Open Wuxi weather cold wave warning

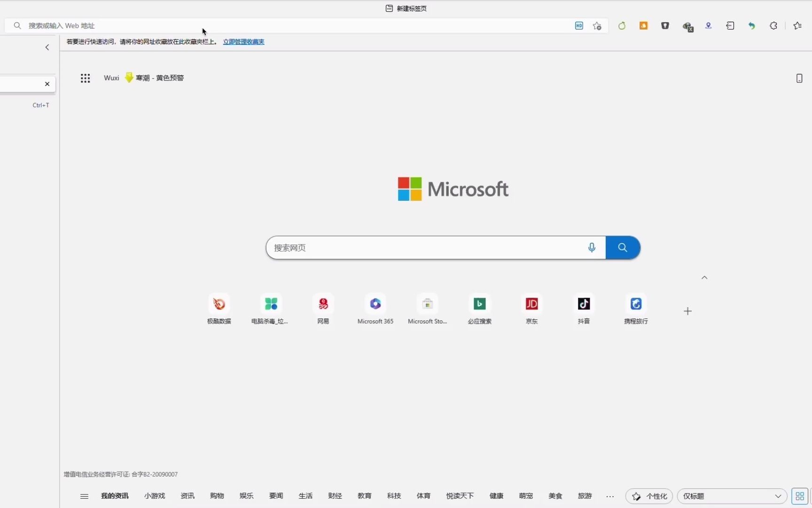click(144, 78)
